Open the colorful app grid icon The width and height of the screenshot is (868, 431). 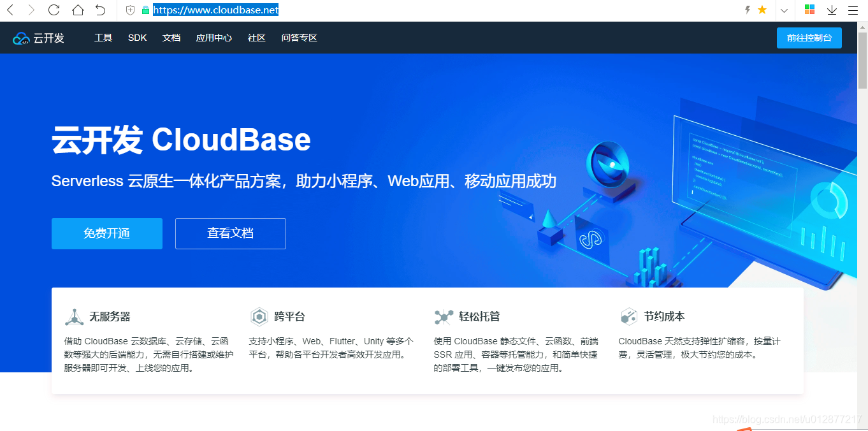[810, 10]
